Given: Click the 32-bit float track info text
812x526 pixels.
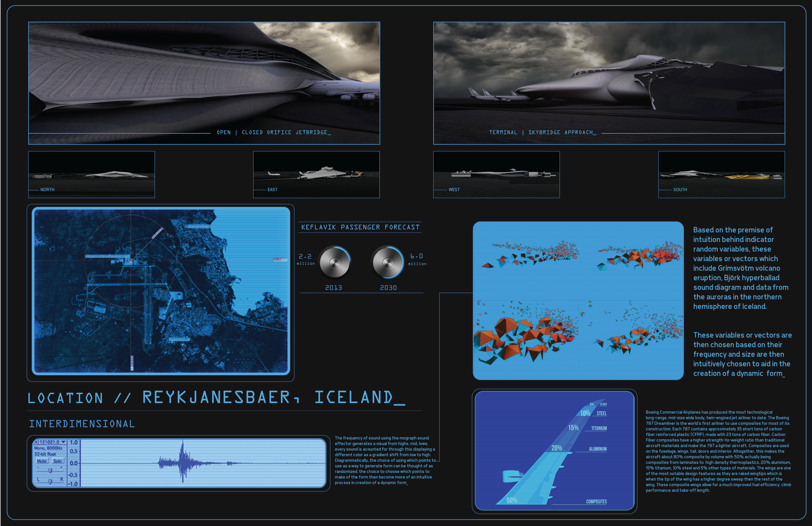Looking at the screenshot, I should coord(45,454).
